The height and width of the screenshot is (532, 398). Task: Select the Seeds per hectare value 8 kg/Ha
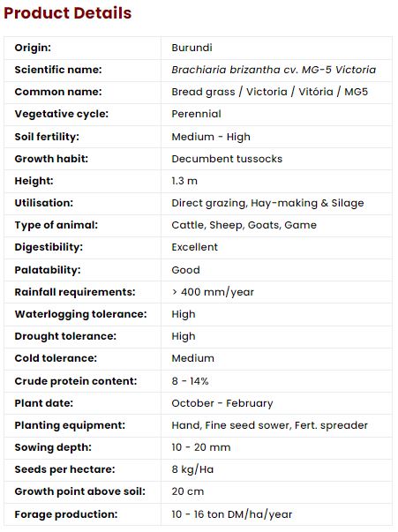coord(192,469)
